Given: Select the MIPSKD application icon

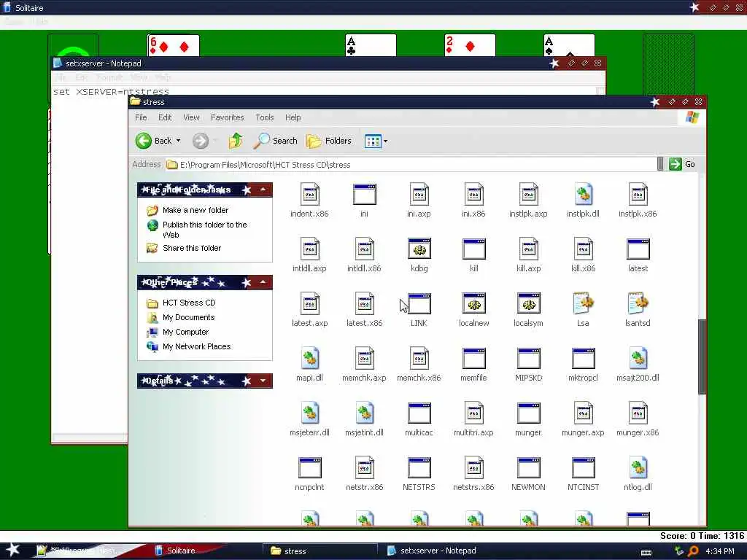Looking at the screenshot, I should click(529, 359).
